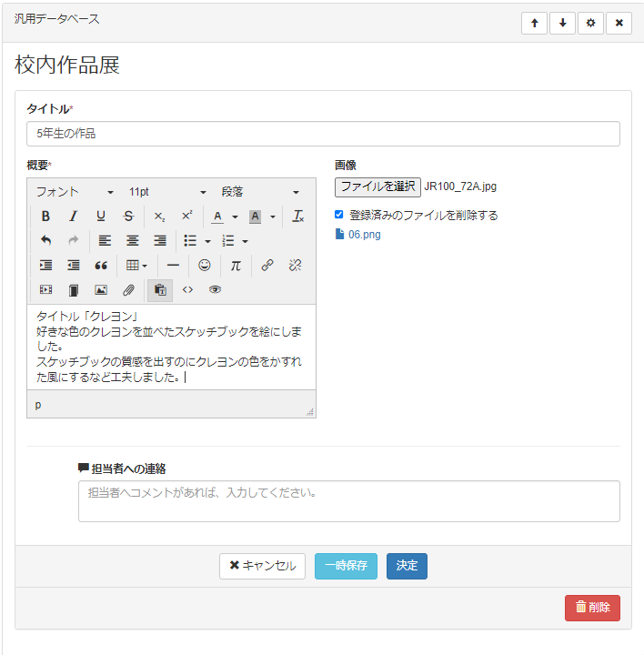Insert an emoticon into the overview

click(205, 266)
